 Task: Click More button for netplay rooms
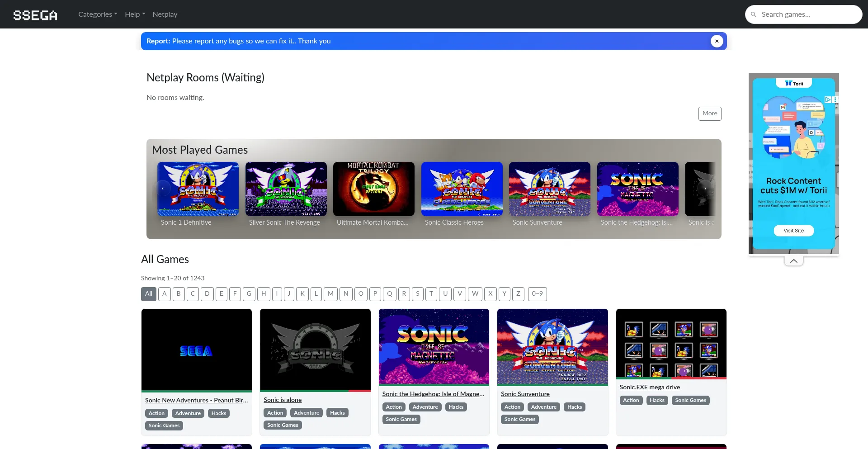pyautogui.click(x=709, y=113)
